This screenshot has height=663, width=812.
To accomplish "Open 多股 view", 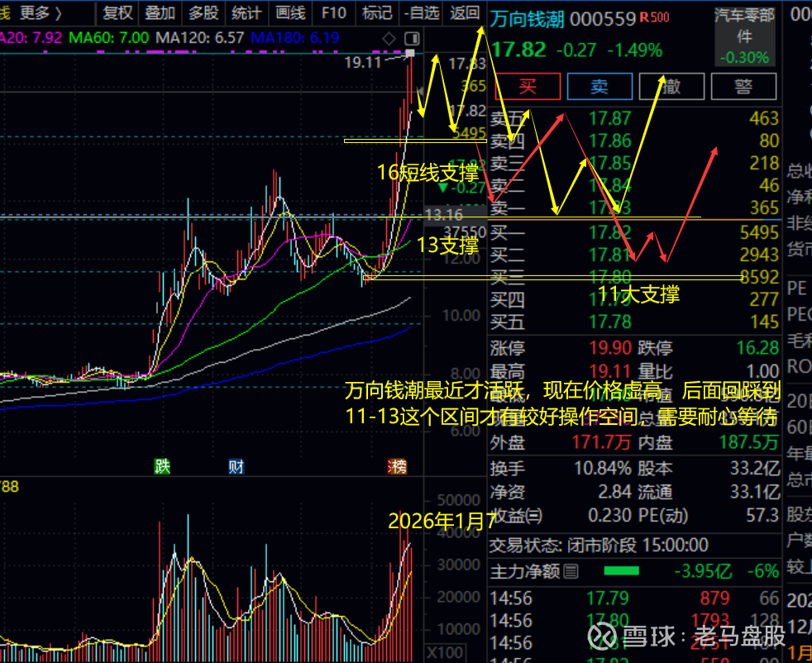I will tap(203, 12).
